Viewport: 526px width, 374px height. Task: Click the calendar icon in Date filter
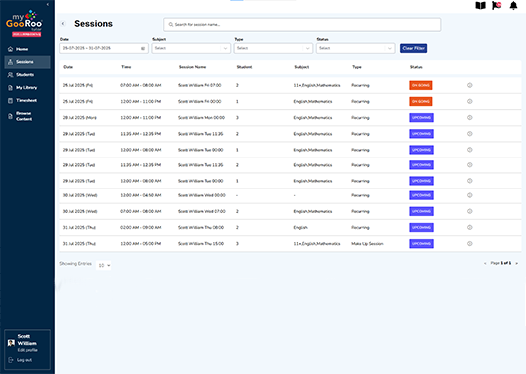pyautogui.click(x=143, y=49)
